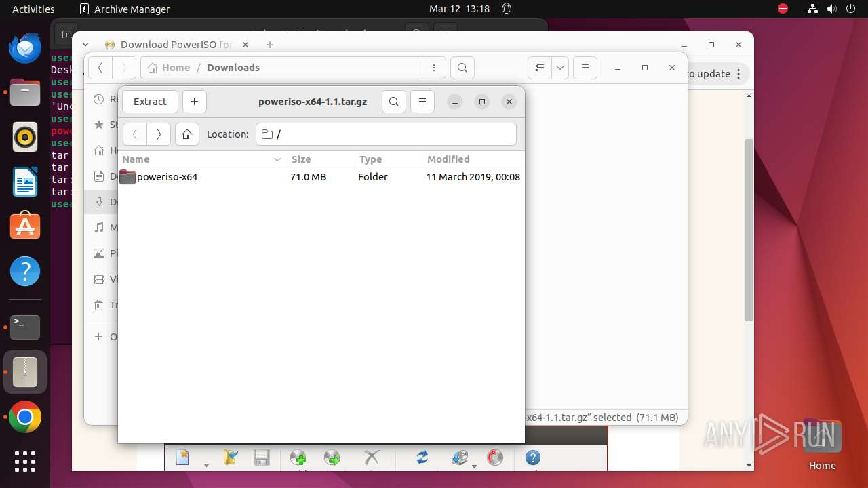Click the New file icon in PowerISO toolbar

click(182, 457)
